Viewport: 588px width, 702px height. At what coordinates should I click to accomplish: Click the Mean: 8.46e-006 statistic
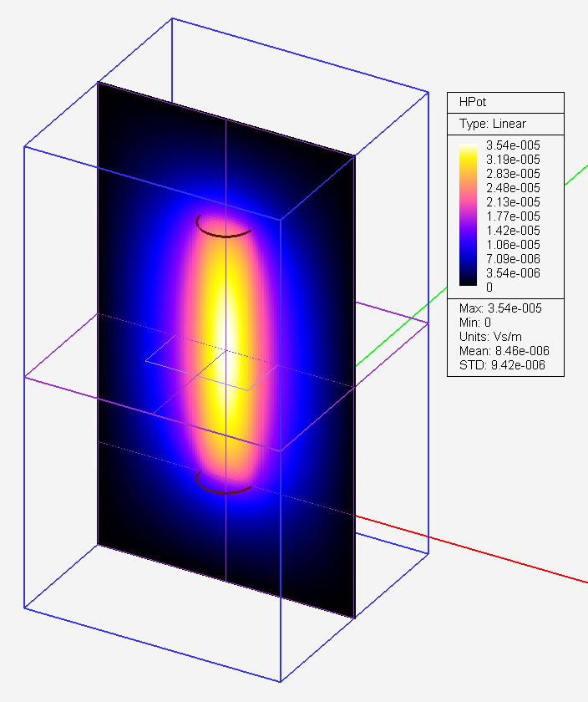click(504, 351)
